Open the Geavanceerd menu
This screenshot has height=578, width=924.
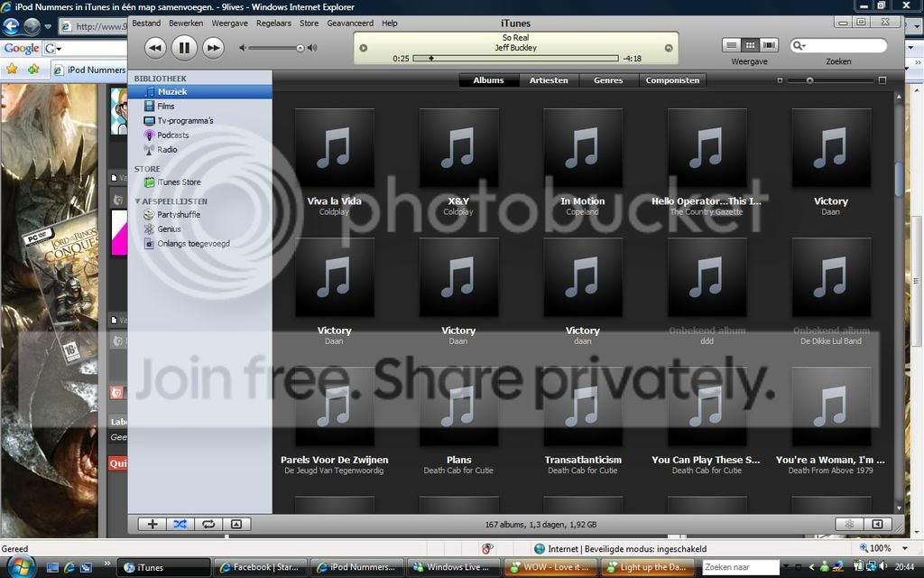point(350,23)
